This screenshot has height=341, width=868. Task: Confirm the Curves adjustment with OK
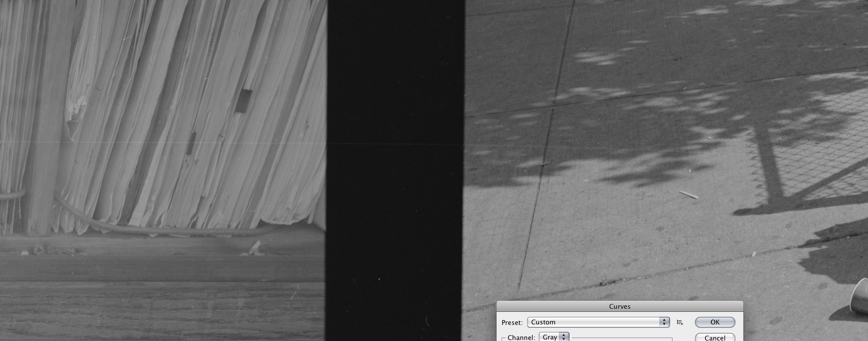715,322
